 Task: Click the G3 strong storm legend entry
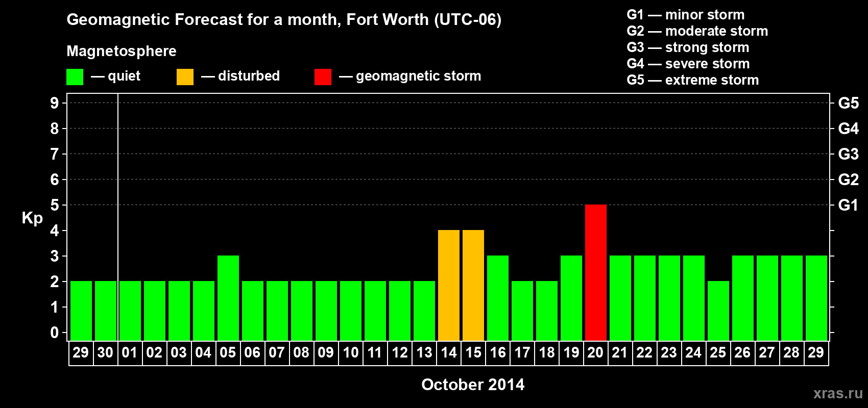(688, 47)
